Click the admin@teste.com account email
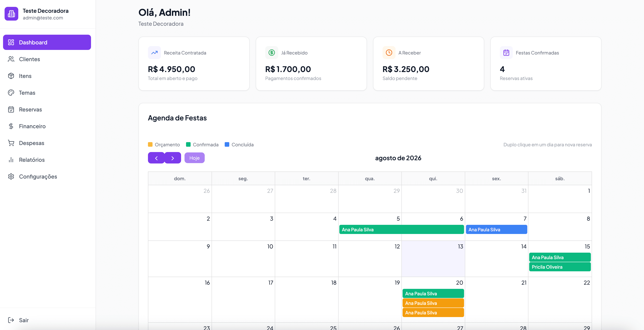The height and width of the screenshot is (330, 644). (43, 18)
